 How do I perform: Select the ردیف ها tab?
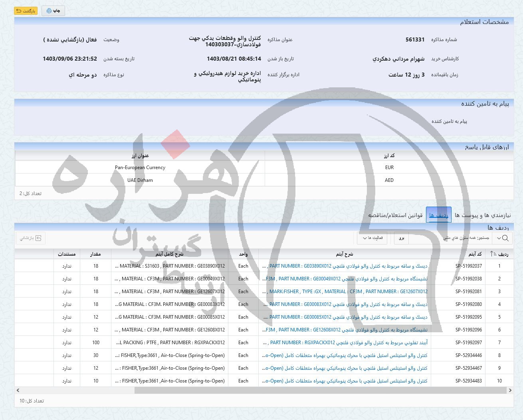coord(438,214)
